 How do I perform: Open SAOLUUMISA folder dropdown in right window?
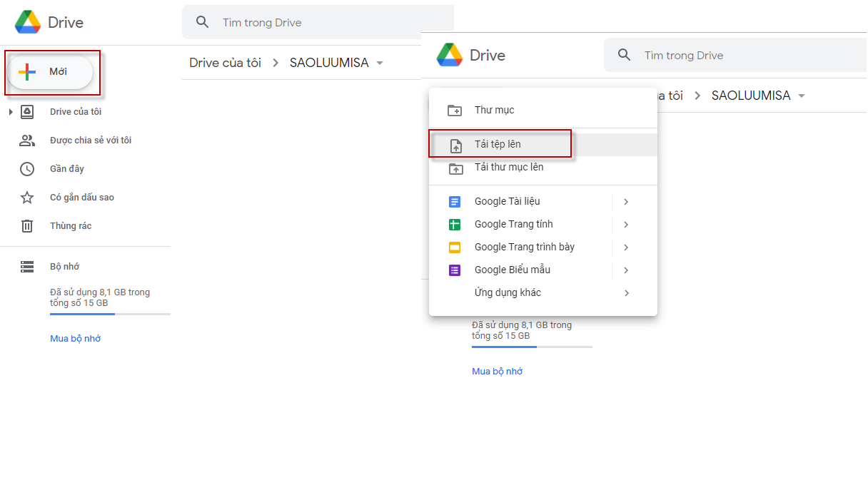point(802,96)
